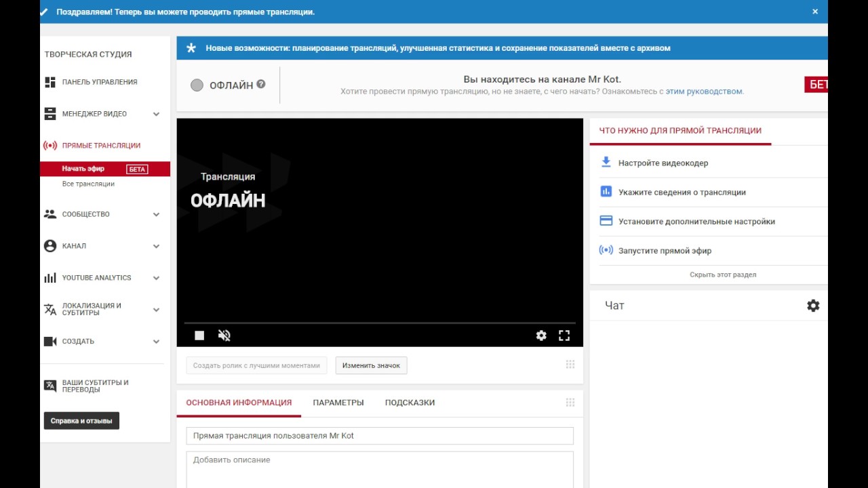Open the Параметры tab
The width and height of the screenshot is (868, 488).
tap(338, 403)
